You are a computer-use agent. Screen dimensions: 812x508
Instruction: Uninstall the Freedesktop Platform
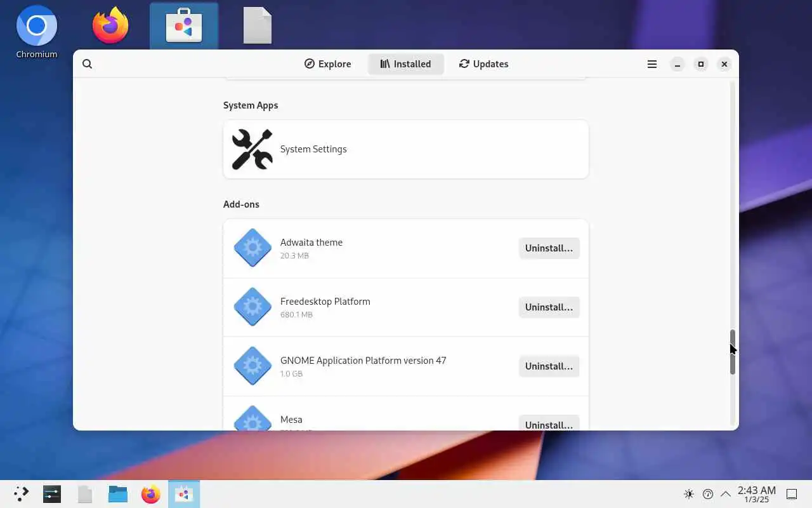pos(549,307)
